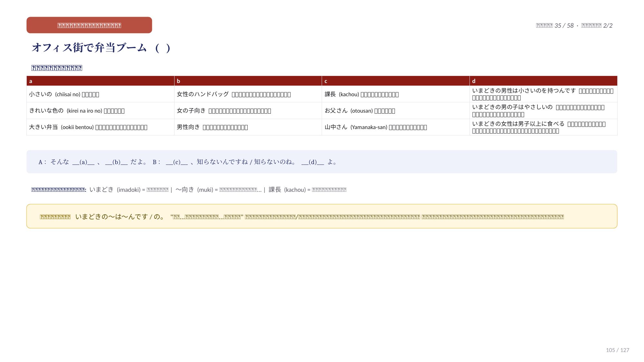Click the yellow grammar note いまどきの〜は〜んです

pos(322,216)
